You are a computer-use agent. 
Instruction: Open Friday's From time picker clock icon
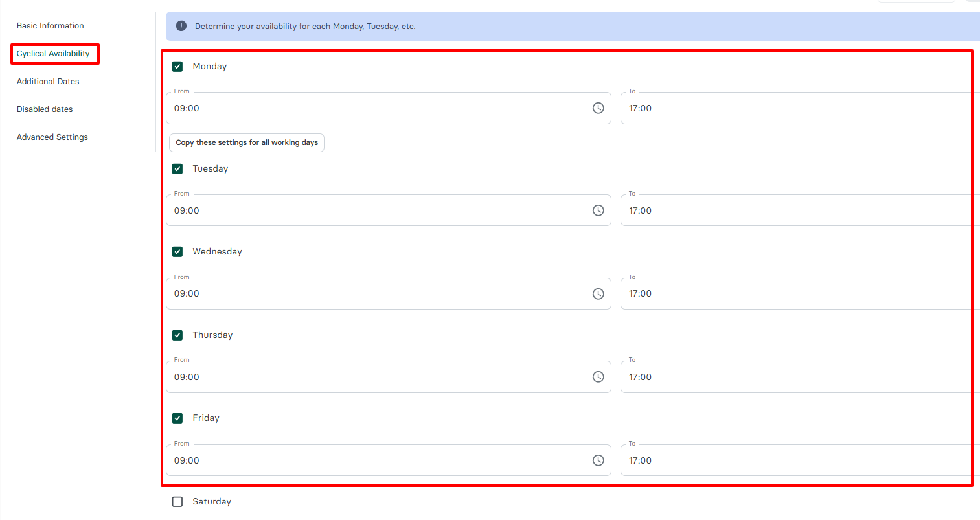pyautogui.click(x=598, y=460)
